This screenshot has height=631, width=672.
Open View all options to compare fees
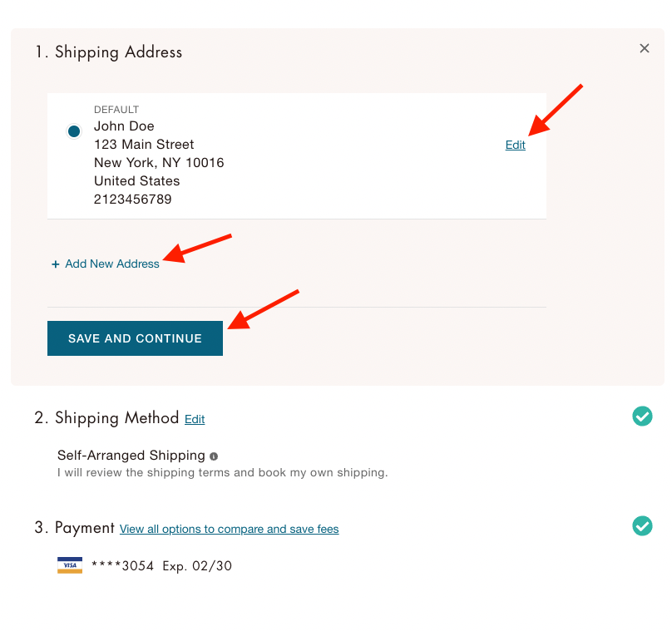(x=230, y=529)
